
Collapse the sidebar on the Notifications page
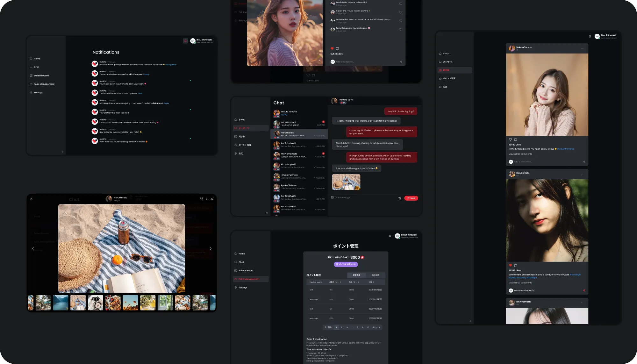[x=62, y=152]
